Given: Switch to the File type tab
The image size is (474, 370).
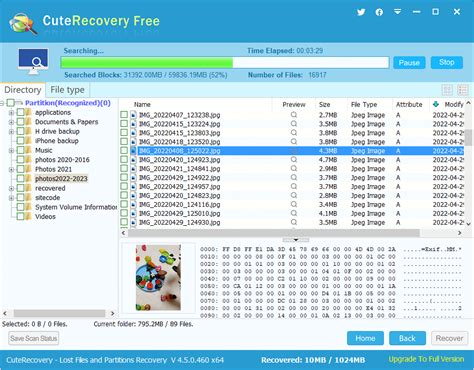Looking at the screenshot, I should click(x=67, y=90).
